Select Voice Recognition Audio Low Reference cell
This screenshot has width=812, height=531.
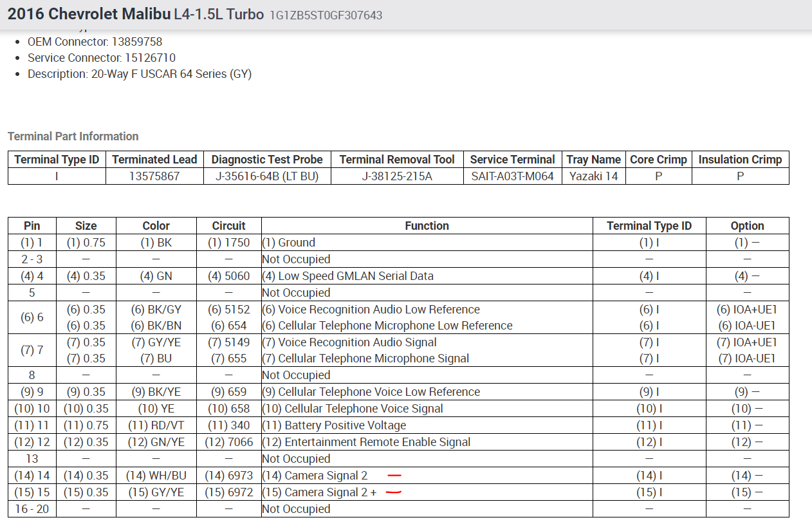pos(371,310)
